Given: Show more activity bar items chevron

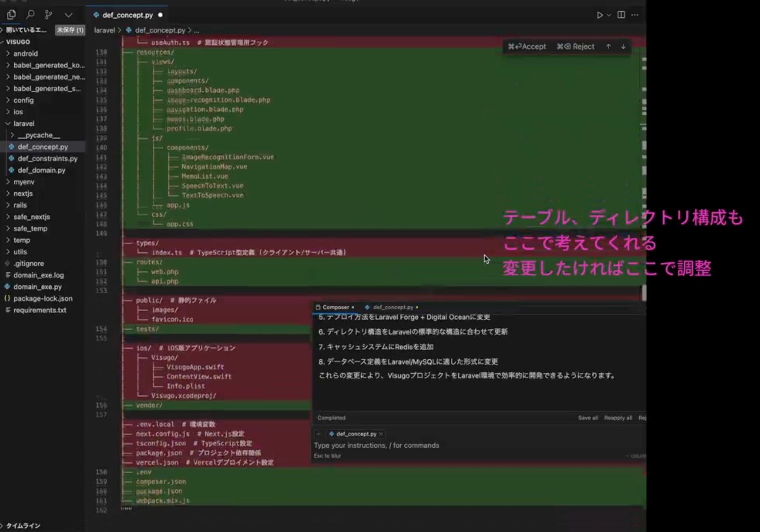Looking at the screenshot, I should click(x=69, y=15).
